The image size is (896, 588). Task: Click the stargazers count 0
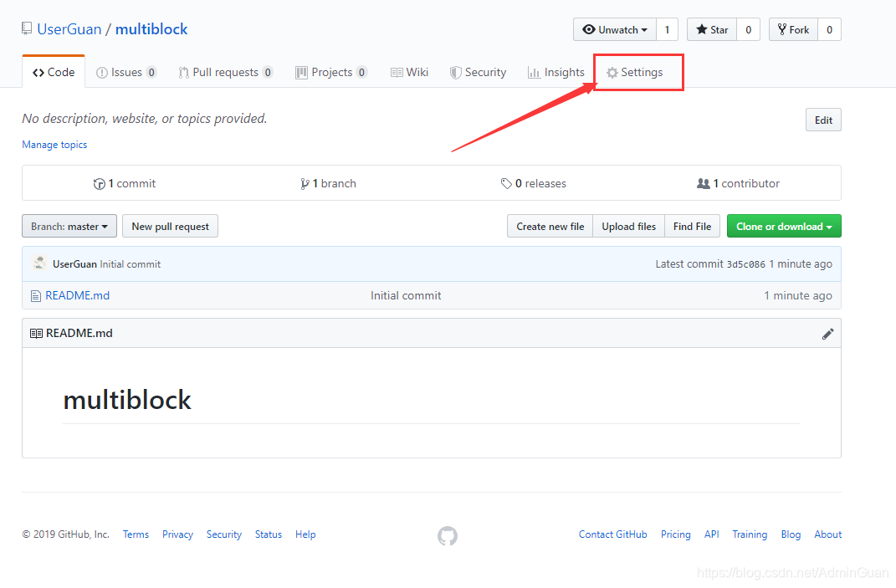click(748, 30)
